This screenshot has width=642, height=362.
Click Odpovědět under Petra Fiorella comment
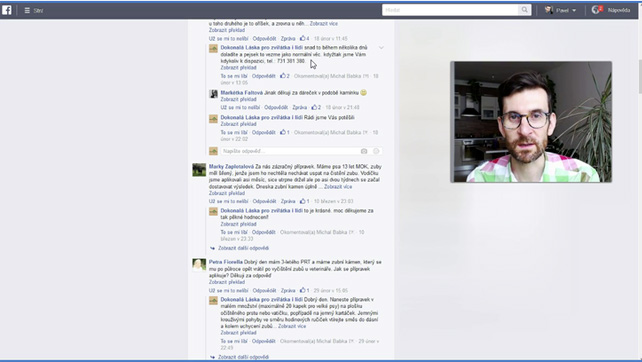coord(264,290)
